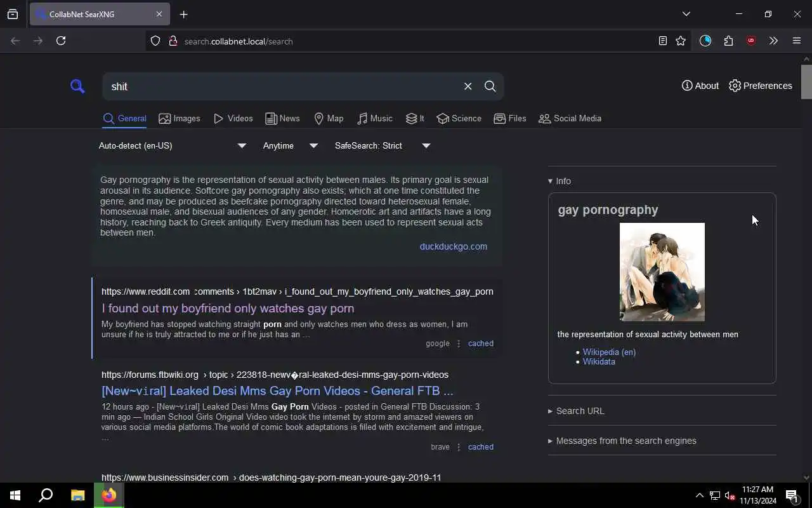This screenshot has width=812, height=508.
Task: Open the three-dot menu beside google engine label
Action: point(459,344)
